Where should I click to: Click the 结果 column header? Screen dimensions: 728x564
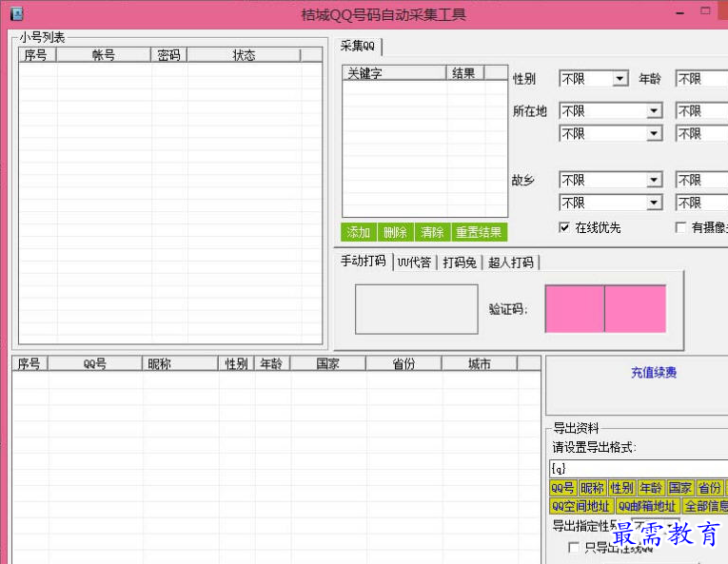pyautogui.click(x=464, y=73)
